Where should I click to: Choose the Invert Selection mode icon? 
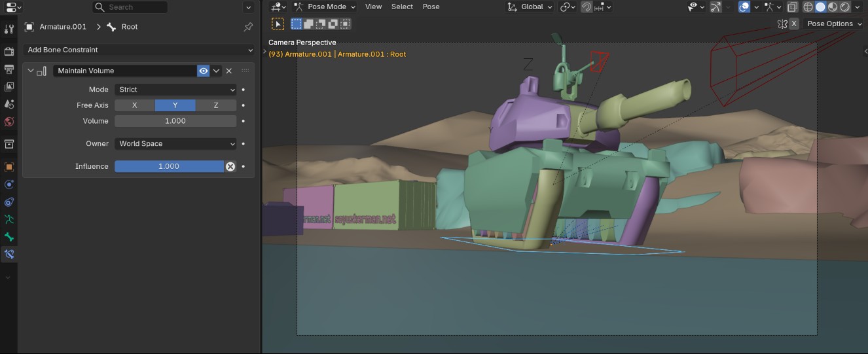(x=333, y=24)
